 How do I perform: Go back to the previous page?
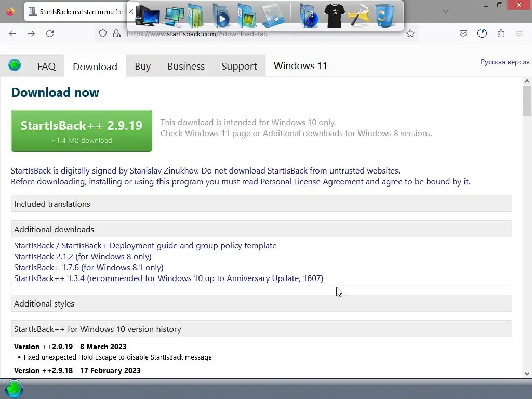[x=12, y=34]
